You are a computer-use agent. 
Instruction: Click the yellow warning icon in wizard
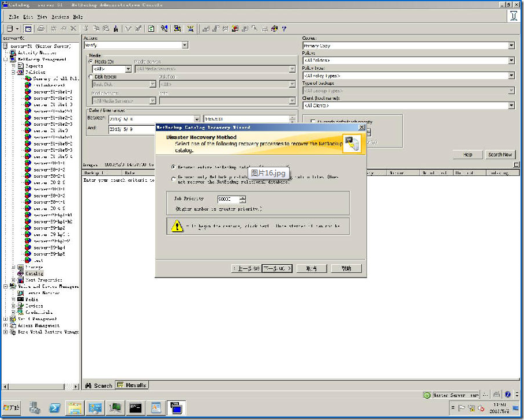pyautogui.click(x=177, y=226)
